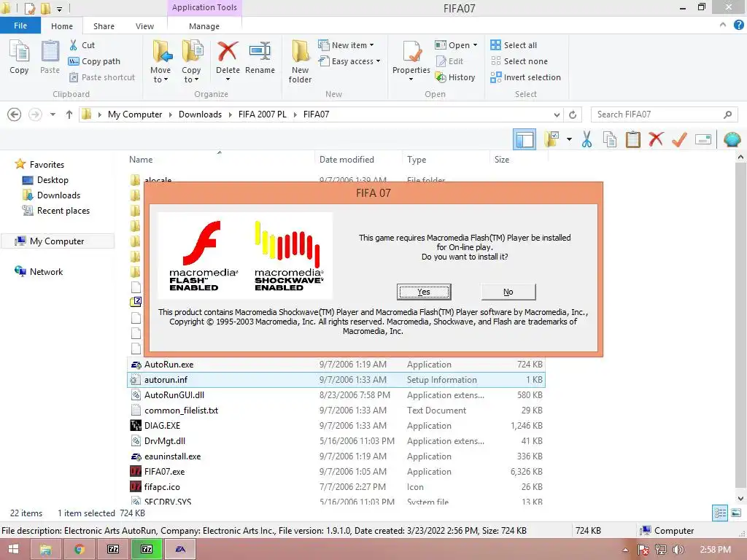
Task: Switch to the large icons view in the status bar
Action: click(736, 513)
